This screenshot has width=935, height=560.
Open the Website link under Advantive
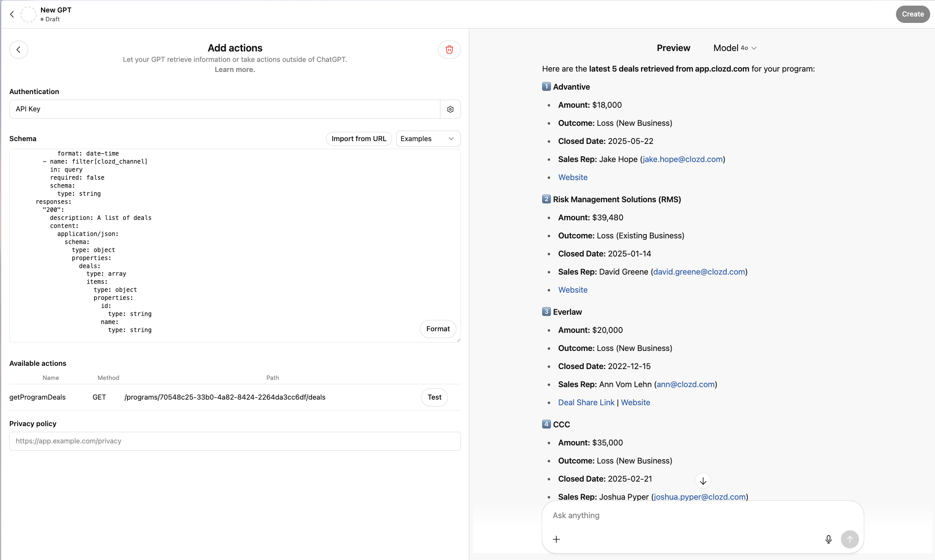click(x=573, y=178)
